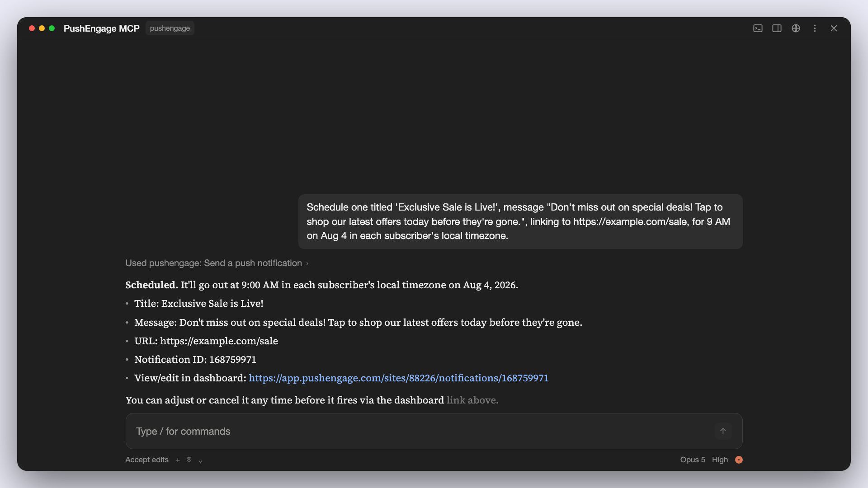Open the terminal panel icon
The height and width of the screenshot is (488, 868).
pyautogui.click(x=758, y=28)
